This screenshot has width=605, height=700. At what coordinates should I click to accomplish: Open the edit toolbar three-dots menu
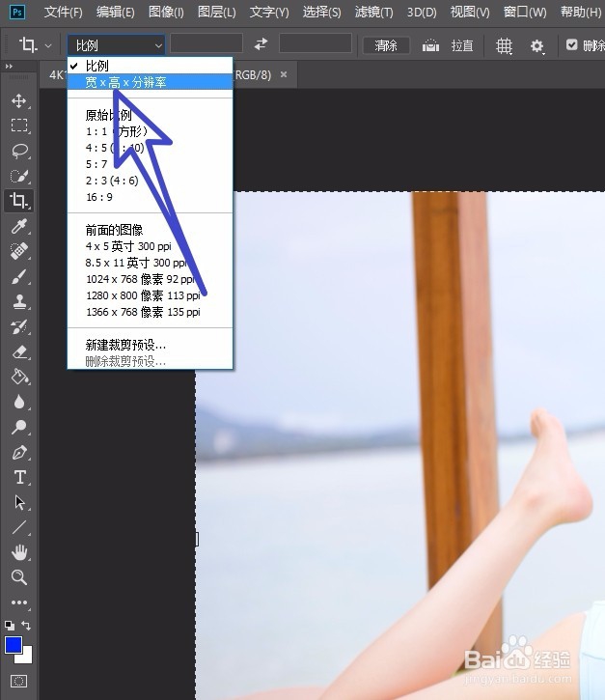click(19, 602)
